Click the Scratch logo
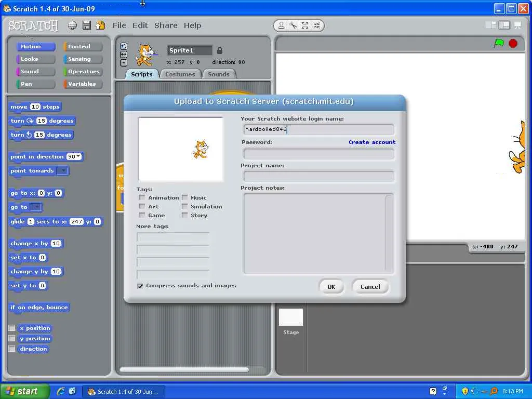 point(33,25)
